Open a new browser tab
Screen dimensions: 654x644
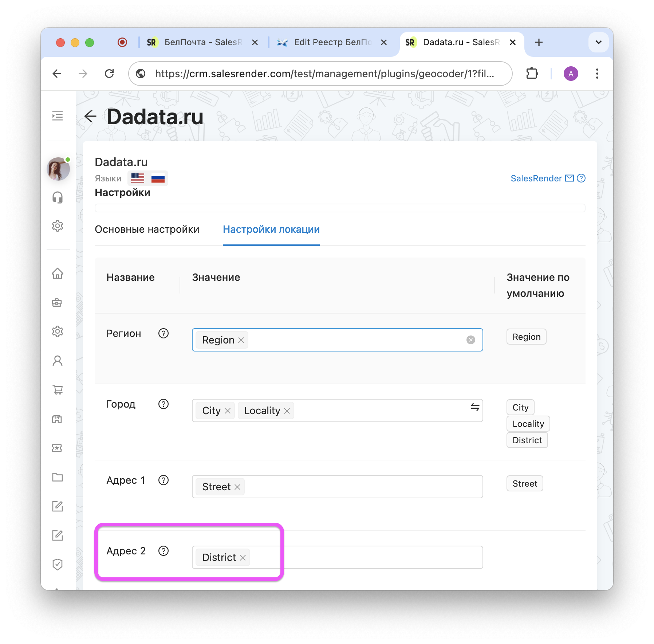539,42
